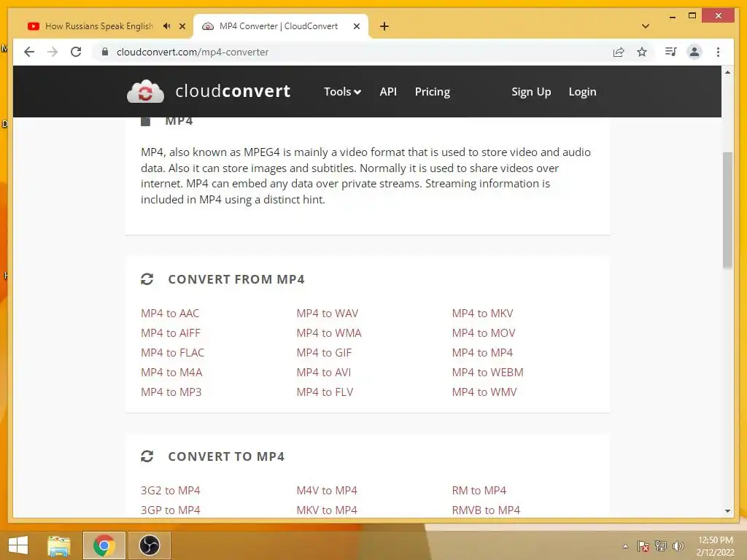The image size is (747, 560).
Task: Open the MP4 to GIF link
Action: point(324,352)
